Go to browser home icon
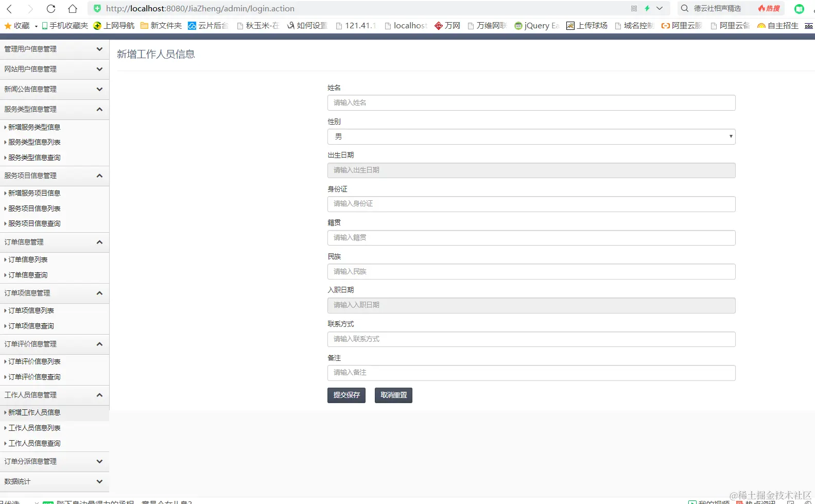 pyautogui.click(x=73, y=9)
